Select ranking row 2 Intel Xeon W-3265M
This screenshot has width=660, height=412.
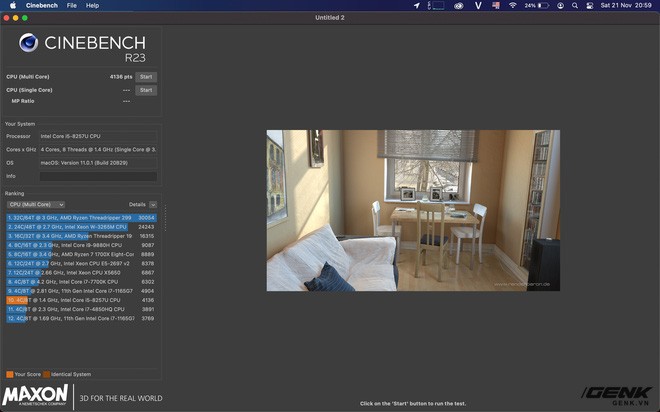coord(82,227)
